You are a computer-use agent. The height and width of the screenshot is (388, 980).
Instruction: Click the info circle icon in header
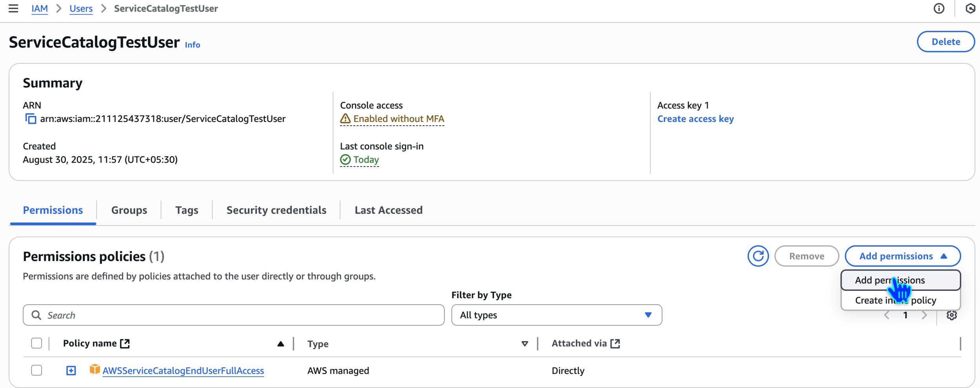point(939,8)
